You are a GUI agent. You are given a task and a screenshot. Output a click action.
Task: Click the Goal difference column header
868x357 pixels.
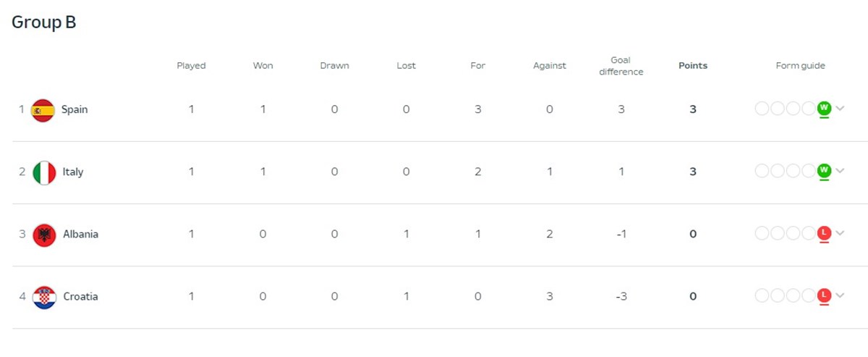click(621, 66)
